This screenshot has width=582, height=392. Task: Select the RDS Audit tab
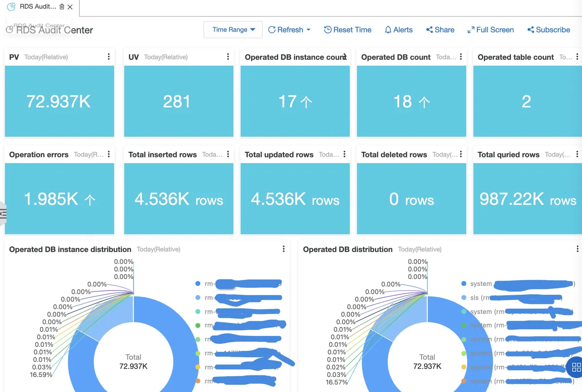tap(38, 7)
